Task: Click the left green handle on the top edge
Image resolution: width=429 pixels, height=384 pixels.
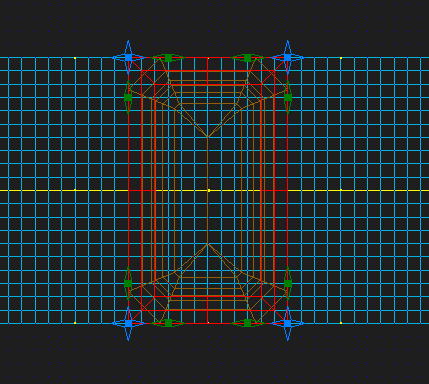Action: click(x=168, y=58)
